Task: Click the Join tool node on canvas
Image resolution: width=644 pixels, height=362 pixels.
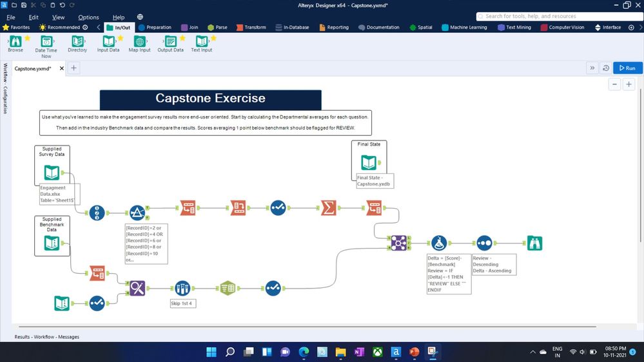Action: [x=398, y=243]
